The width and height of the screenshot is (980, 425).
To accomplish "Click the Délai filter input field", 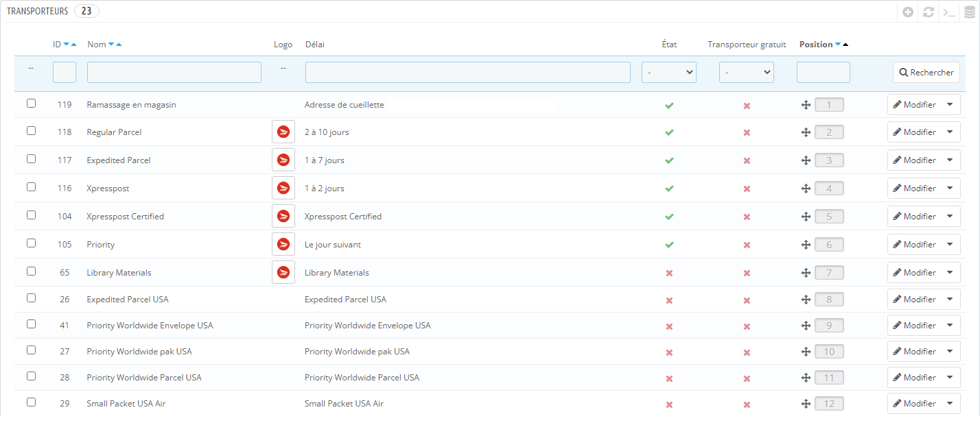I will 468,72.
